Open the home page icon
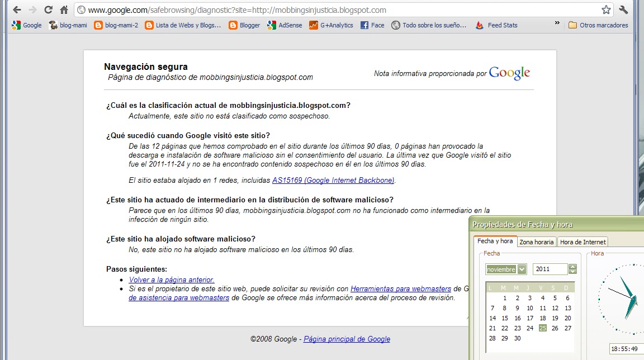 tap(64, 10)
